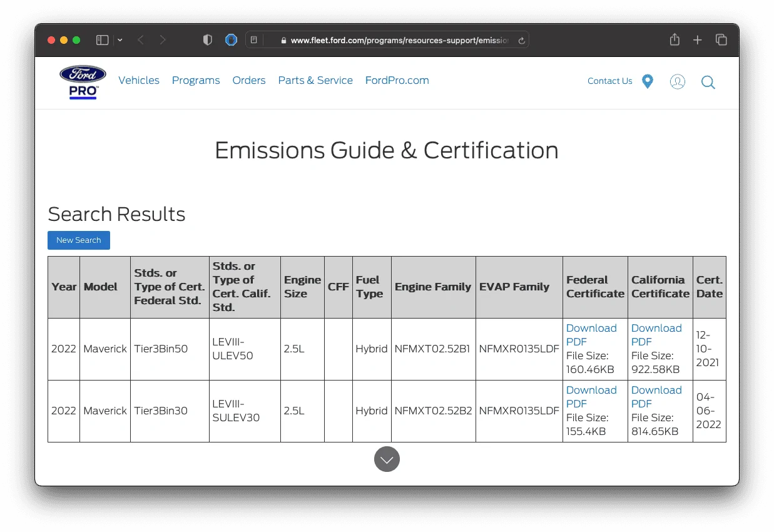Click the privacy shield icon
Viewport: 774px width, 532px height.
coord(208,40)
